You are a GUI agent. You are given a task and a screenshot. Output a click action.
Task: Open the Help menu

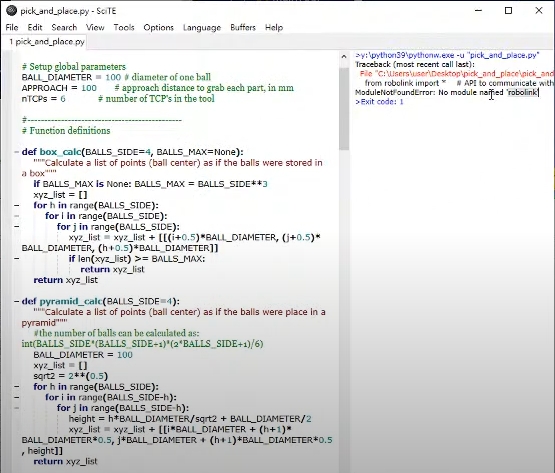[x=274, y=28]
